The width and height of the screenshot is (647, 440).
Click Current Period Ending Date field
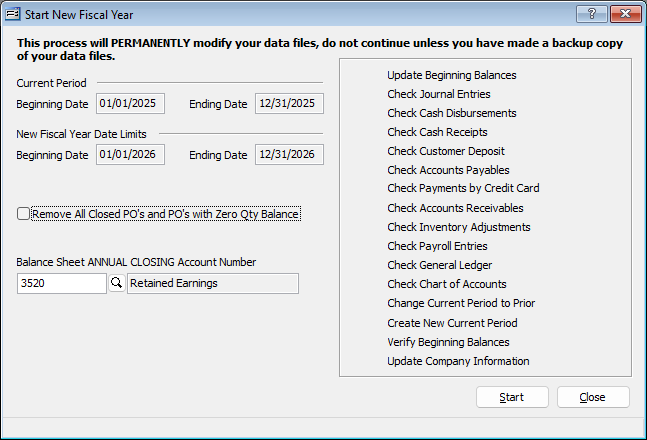click(289, 103)
